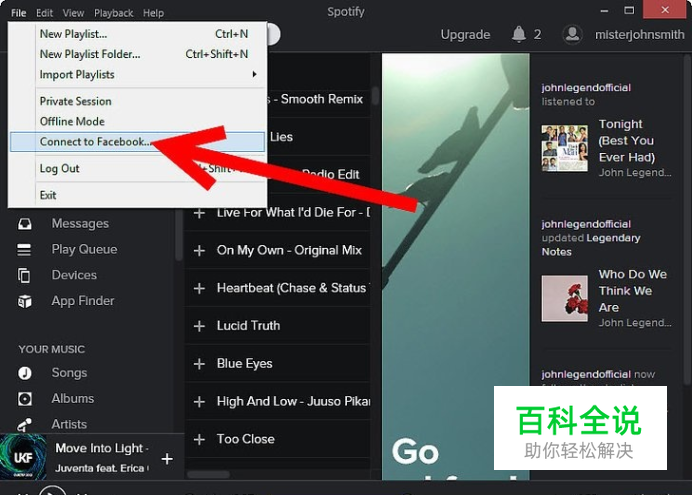Open the Edit menu
The image size is (692, 495).
(x=45, y=13)
